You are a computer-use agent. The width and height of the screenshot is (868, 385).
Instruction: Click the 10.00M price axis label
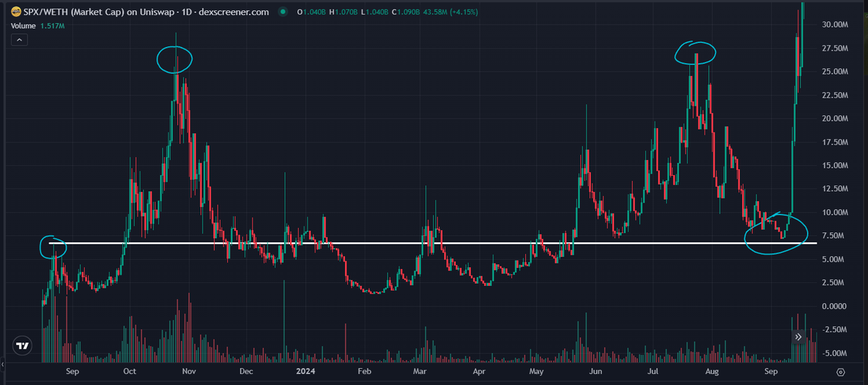coord(834,213)
